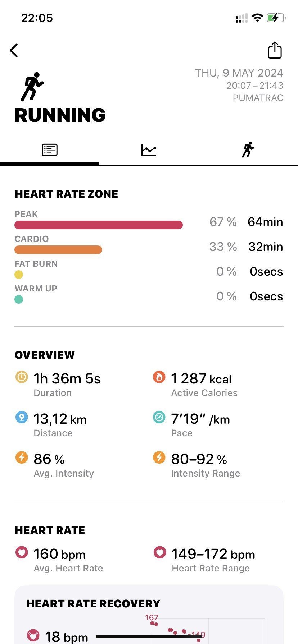Tap the large running figure icon
The width and height of the screenshot is (298, 644).
(x=32, y=87)
